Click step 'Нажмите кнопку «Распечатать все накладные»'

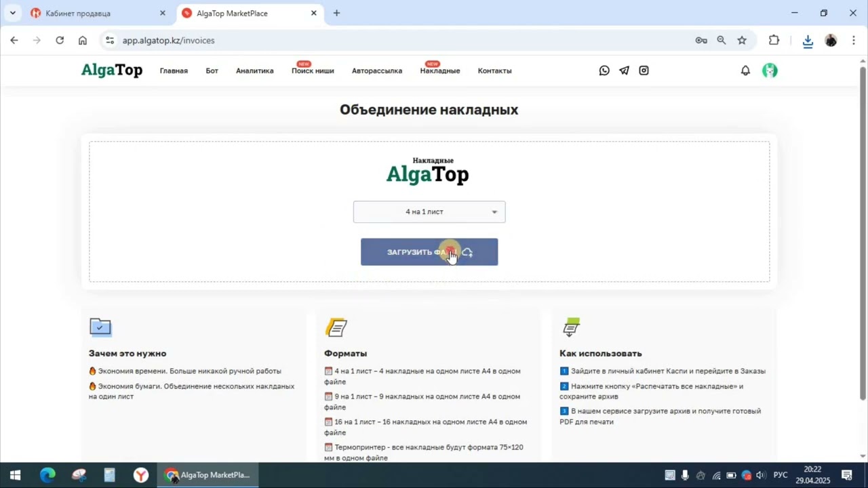point(651,391)
